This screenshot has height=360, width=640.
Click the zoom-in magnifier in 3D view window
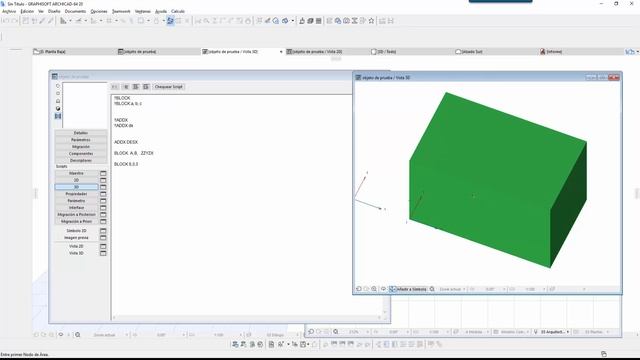tap(374, 289)
